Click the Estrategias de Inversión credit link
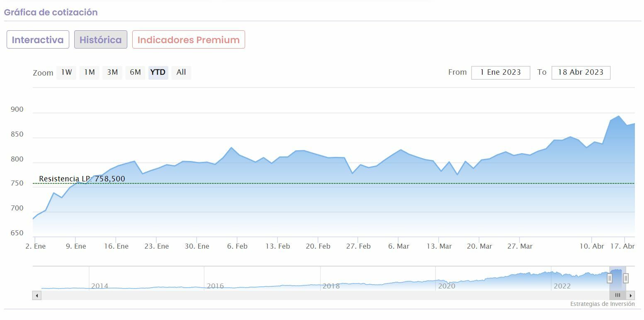The width and height of the screenshot is (644, 320). coord(602,304)
